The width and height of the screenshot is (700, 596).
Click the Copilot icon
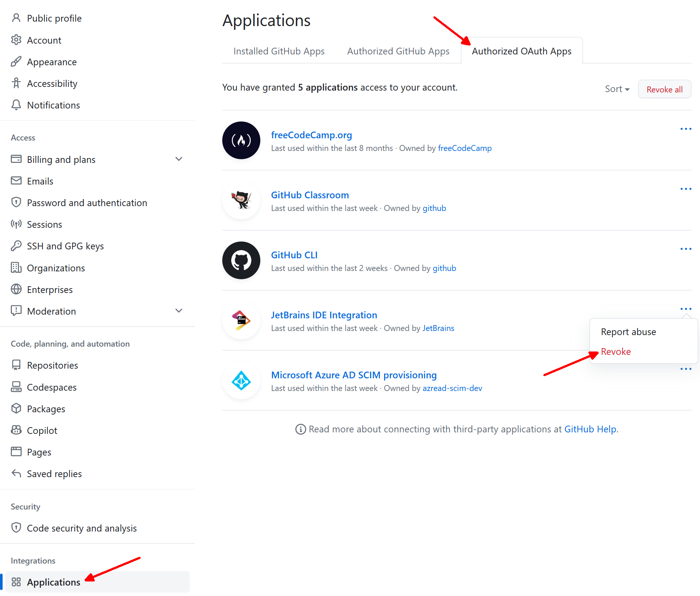(16, 430)
